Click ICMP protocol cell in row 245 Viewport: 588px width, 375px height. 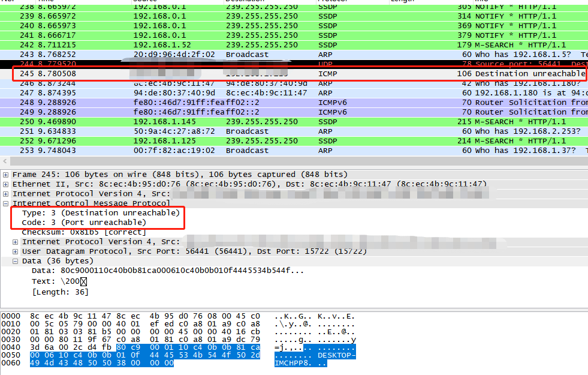pyautogui.click(x=327, y=74)
